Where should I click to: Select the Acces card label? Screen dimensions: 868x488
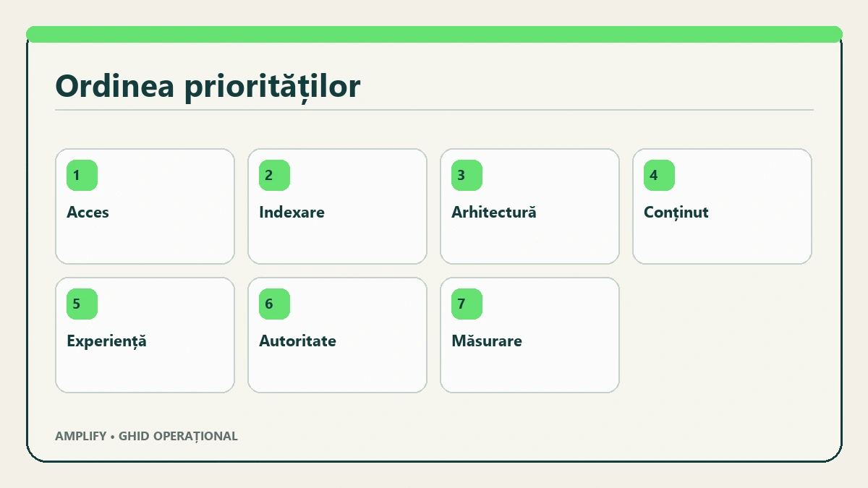tap(88, 213)
